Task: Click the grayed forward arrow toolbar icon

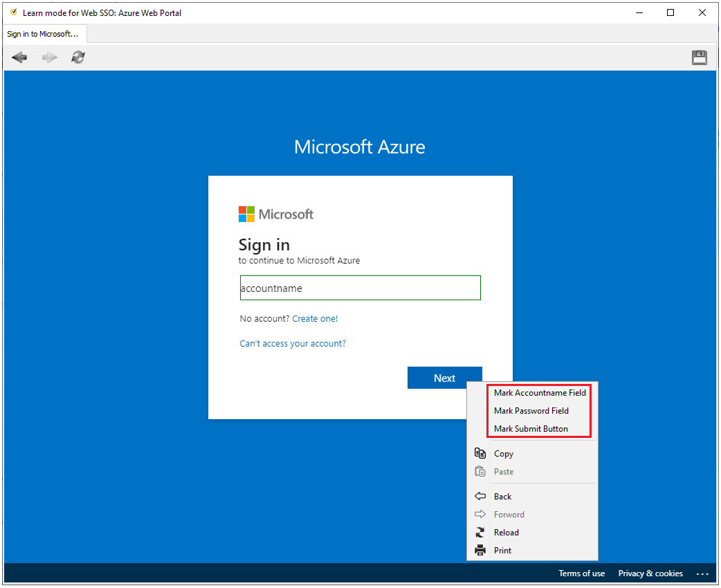Action: pyautogui.click(x=49, y=57)
